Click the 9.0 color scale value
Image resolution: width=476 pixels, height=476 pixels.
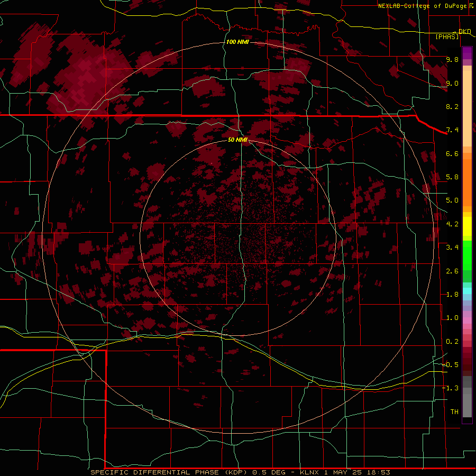(x=452, y=83)
